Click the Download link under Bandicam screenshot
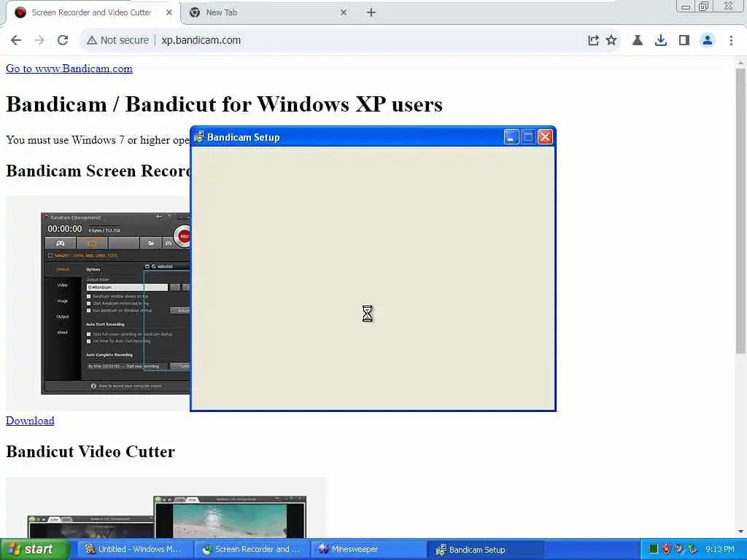Image resolution: width=747 pixels, height=560 pixels. tap(30, 421)
